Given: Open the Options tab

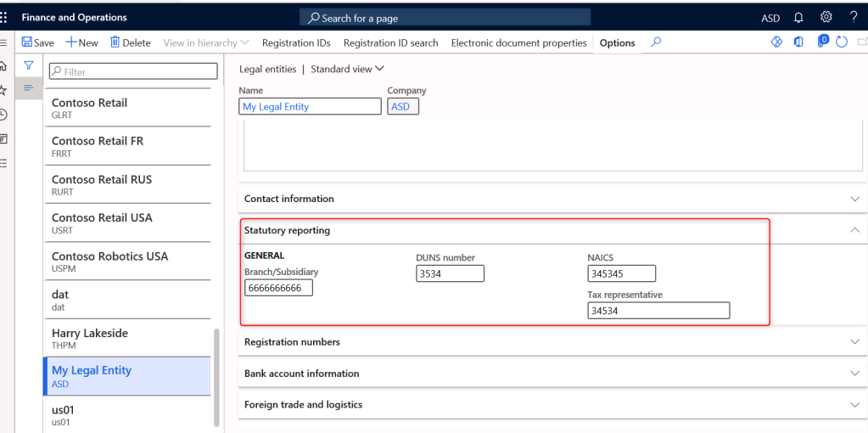Looking at the screenshot, I should pyautogui.click(x=617, y=42).
